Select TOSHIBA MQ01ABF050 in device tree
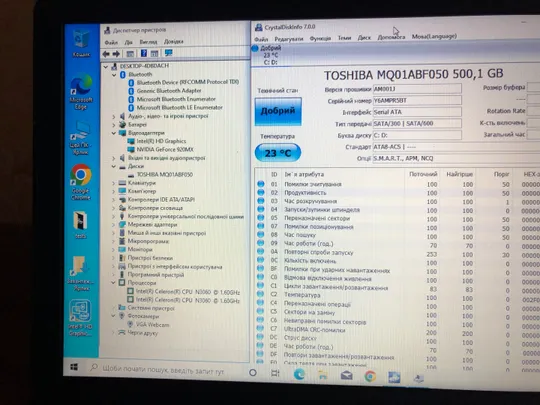The image size is (540, 405). (x=165, y=175)
